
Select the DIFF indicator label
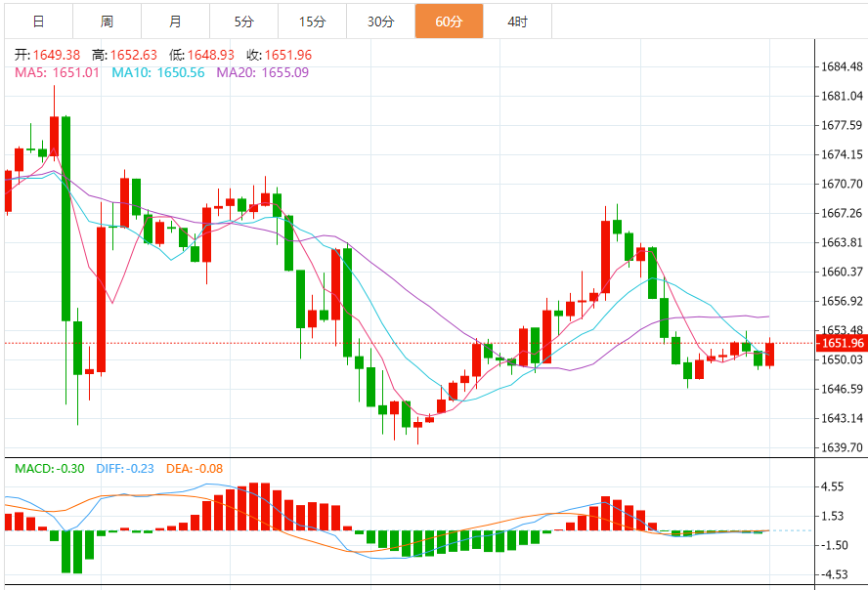(125, 469)
